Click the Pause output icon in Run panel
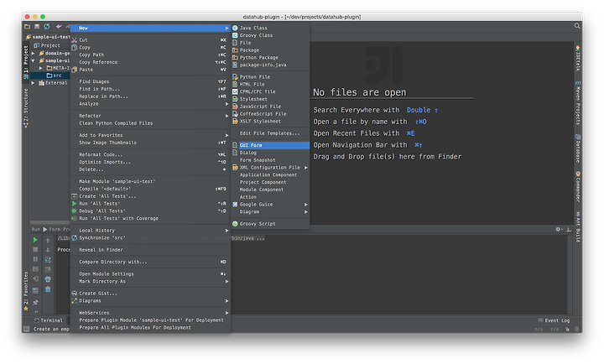 pos(35,259)
